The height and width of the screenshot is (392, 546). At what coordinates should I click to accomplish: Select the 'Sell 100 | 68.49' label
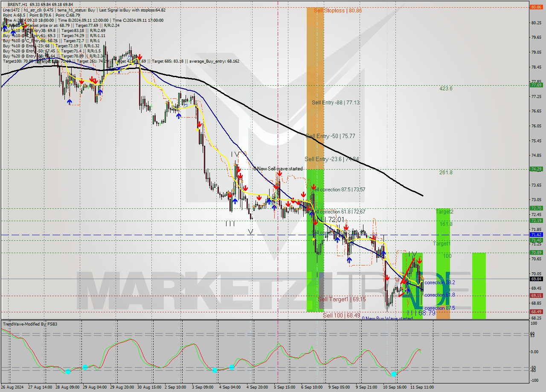coord(341,315)
